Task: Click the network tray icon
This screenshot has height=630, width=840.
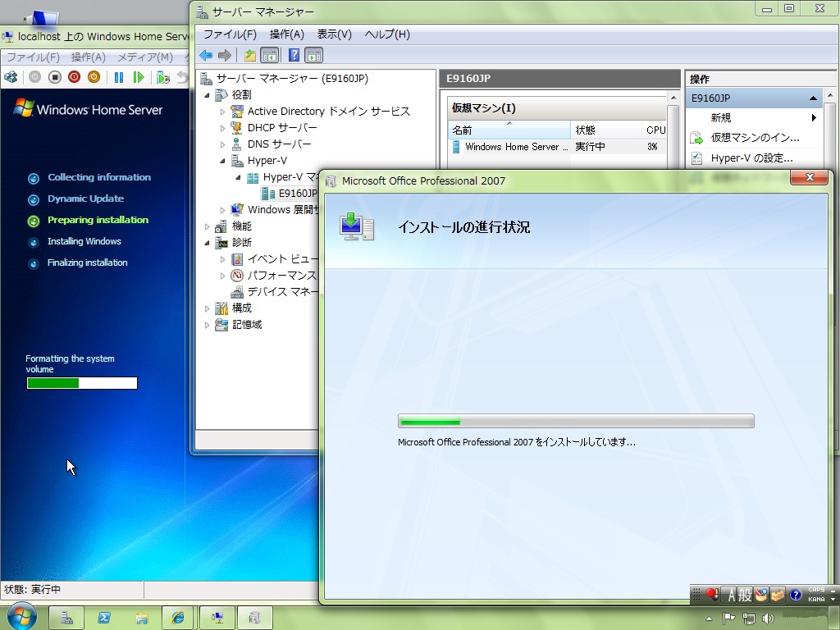Action: (749, 619)
